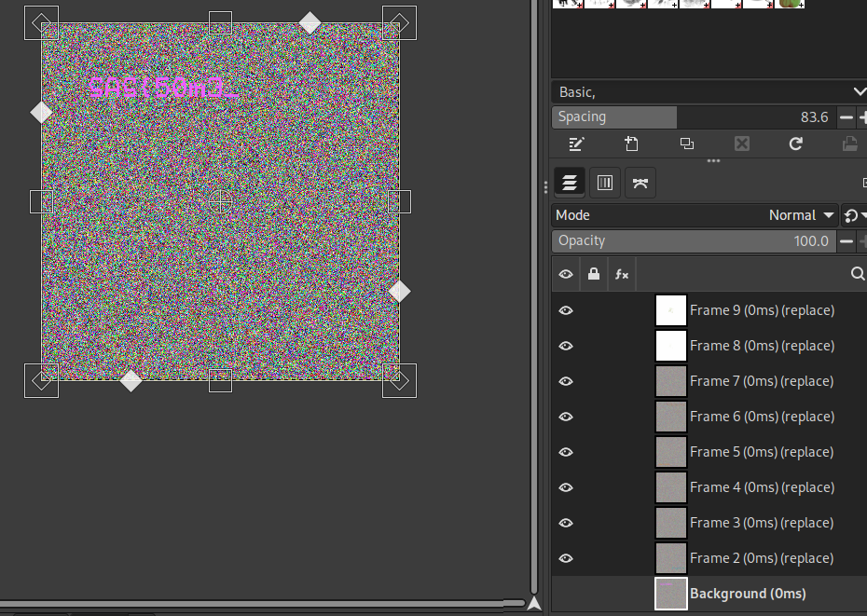Select the "Background (0ms)" layer name
This screenshot has height=616, width=867.
(748, 594)
